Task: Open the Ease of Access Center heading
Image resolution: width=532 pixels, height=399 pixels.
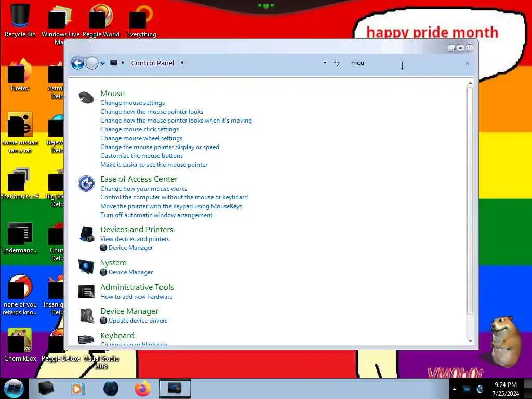Action: [x=139, y=179]
